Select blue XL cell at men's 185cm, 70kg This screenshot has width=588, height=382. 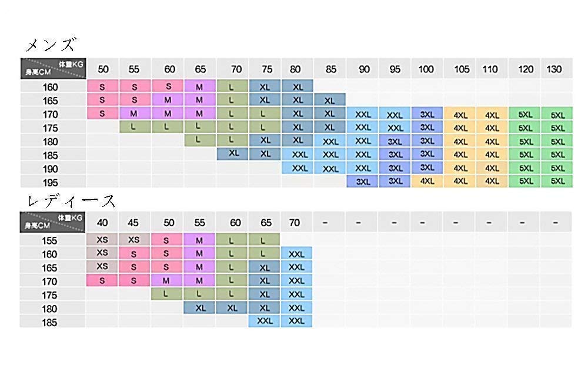pyautogui.click(x=233, y=153)
